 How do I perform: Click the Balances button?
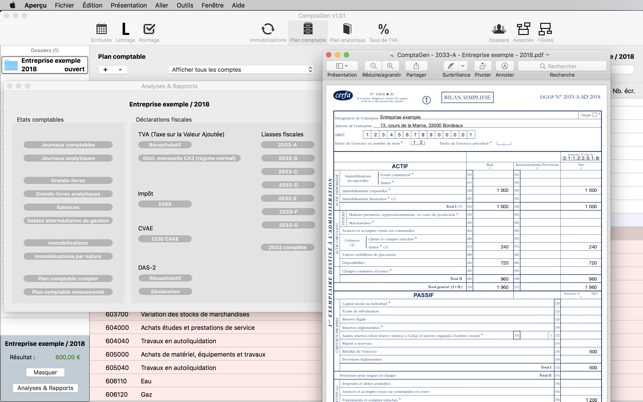coord(68,207)
